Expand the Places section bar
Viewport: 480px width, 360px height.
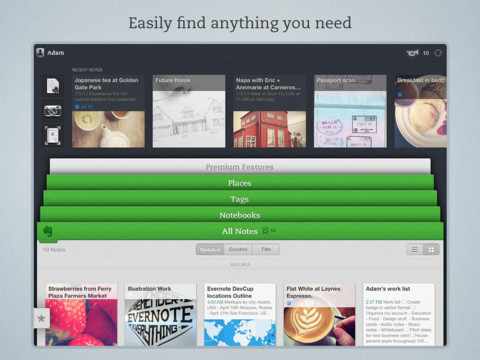[x=240, y=183]
